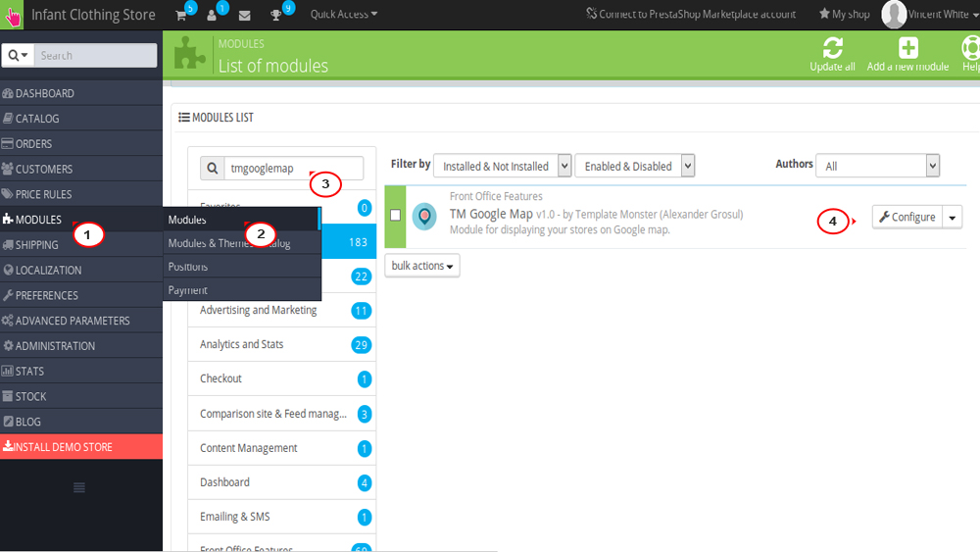Open the Shipping sidebar menu
Viewport: 980px width, 552px height.
81,245
